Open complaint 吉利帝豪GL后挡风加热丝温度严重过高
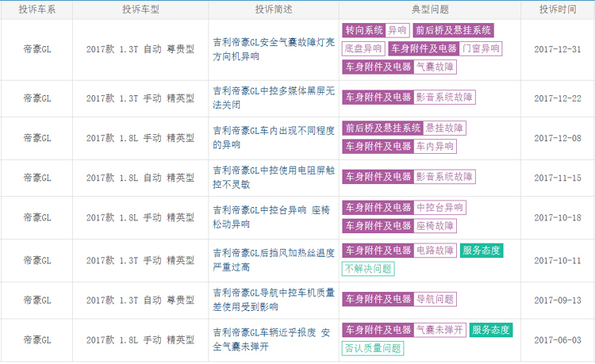 (x=274, y=260)
